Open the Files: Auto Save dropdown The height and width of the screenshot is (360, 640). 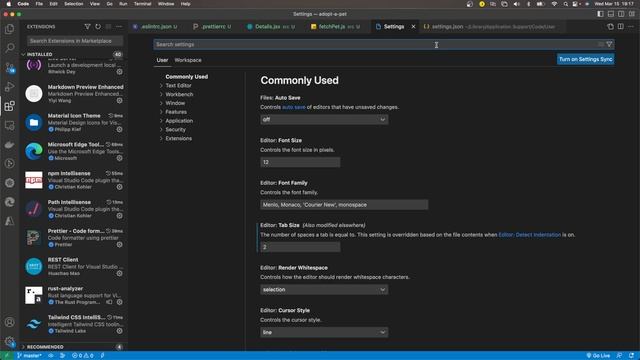(x=324, y=120)
